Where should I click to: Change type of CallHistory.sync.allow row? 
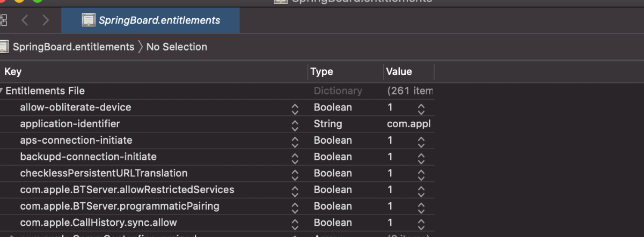pos(333,223)
